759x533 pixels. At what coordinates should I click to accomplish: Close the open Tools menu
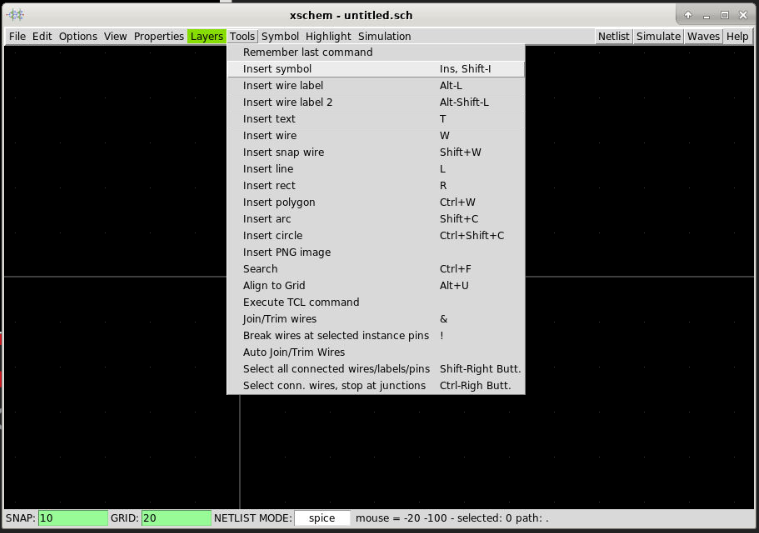click(x=242, y=36)
